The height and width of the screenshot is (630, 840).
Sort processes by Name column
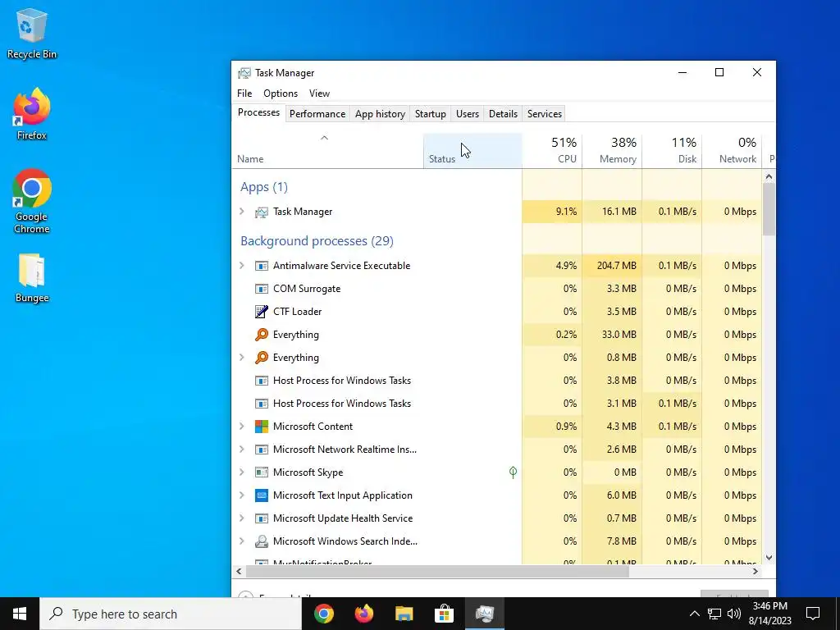[327, 151]
